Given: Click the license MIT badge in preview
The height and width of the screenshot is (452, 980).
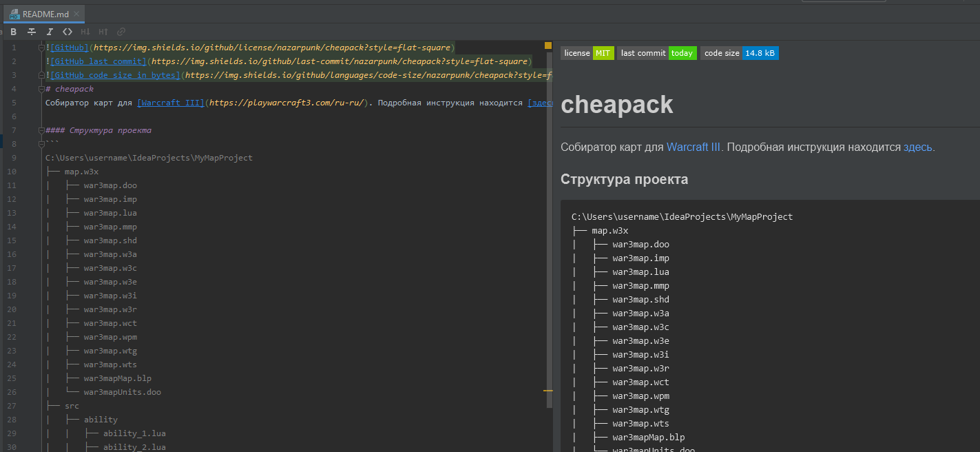Looking at the screenshot, I should [x=587, y=53].
